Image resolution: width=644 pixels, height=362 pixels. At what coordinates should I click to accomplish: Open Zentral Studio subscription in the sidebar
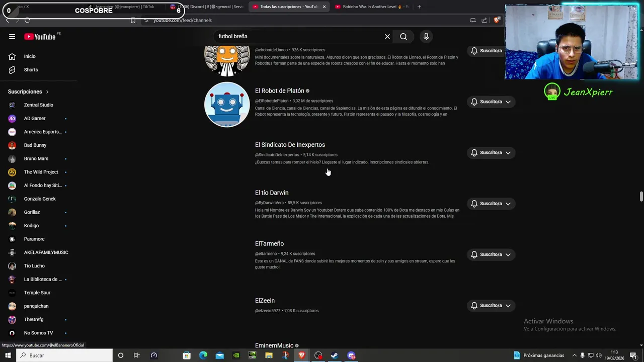[39, 105]
